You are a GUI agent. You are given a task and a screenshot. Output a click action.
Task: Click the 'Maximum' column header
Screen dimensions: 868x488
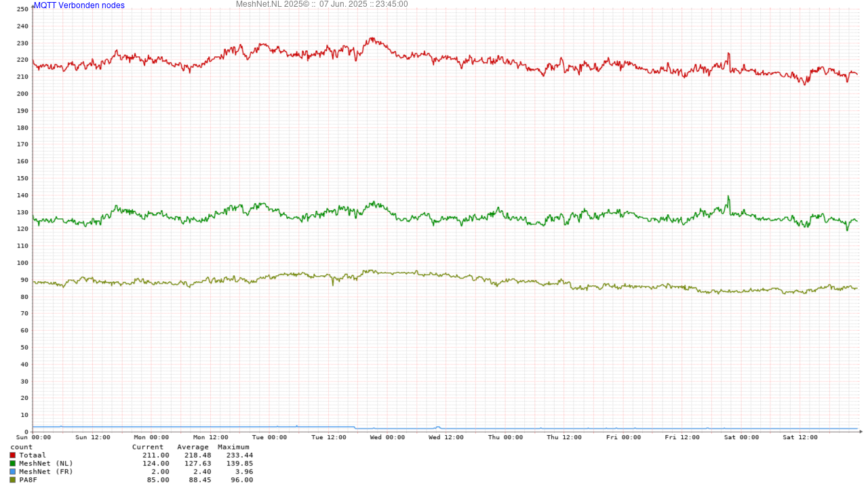(x=234, y=447)
